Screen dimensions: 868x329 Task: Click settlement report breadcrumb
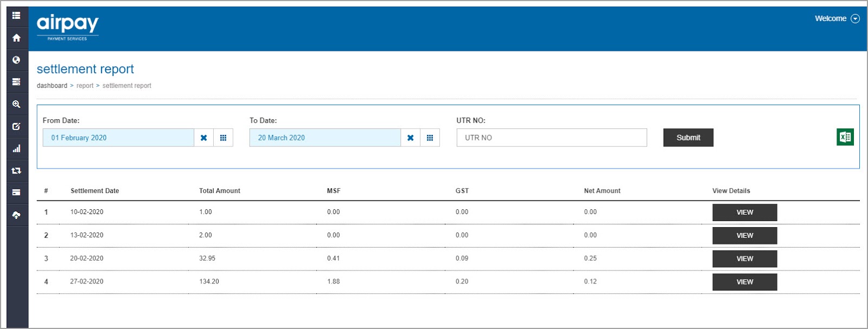(x=127, y=86)
